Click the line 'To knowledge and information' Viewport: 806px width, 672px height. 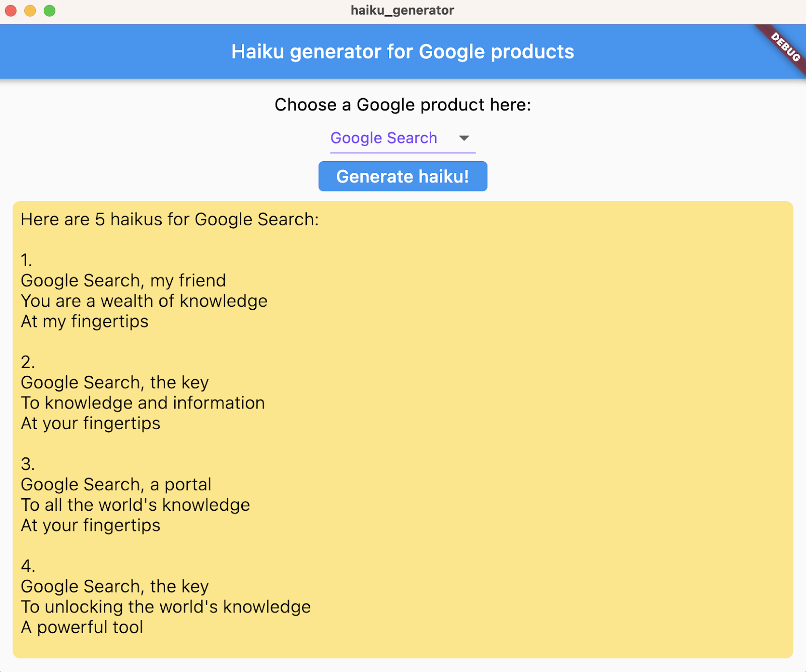pyautogui.click(x=143, y=403)
